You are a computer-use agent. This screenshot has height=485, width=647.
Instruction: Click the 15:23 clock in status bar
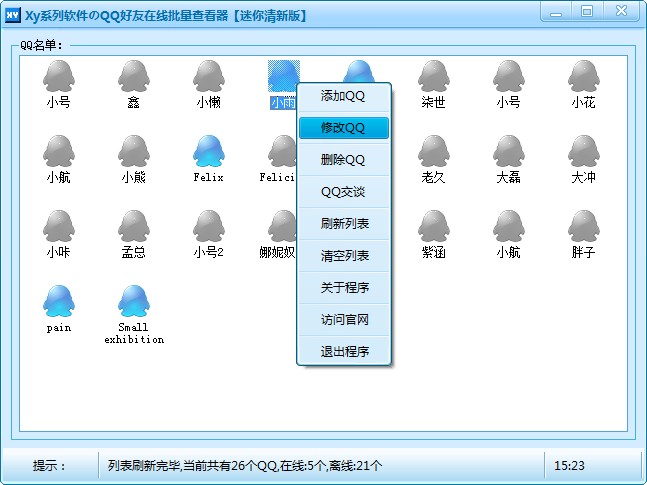[569, 466]
